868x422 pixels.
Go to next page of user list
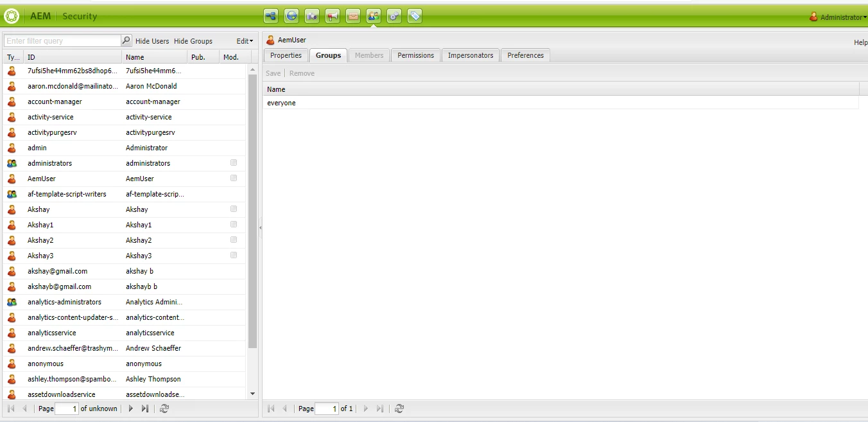pos(131,409)
